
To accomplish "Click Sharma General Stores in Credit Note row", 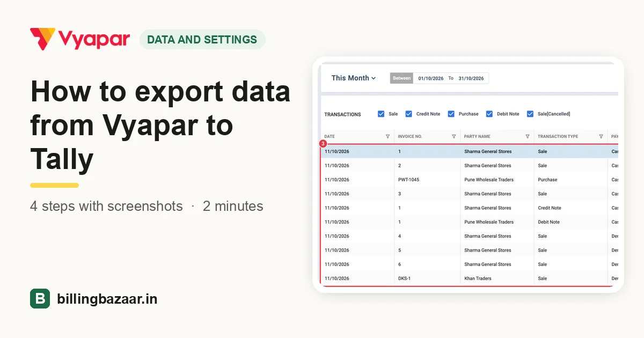I will pyautogui.click(x=488, y=208).
